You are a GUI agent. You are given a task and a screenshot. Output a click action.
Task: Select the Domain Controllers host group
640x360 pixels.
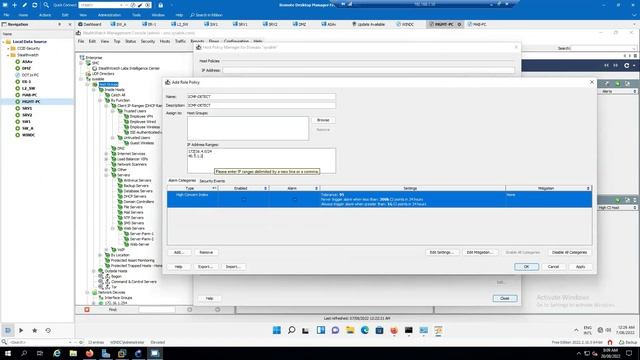coord(138,202)
